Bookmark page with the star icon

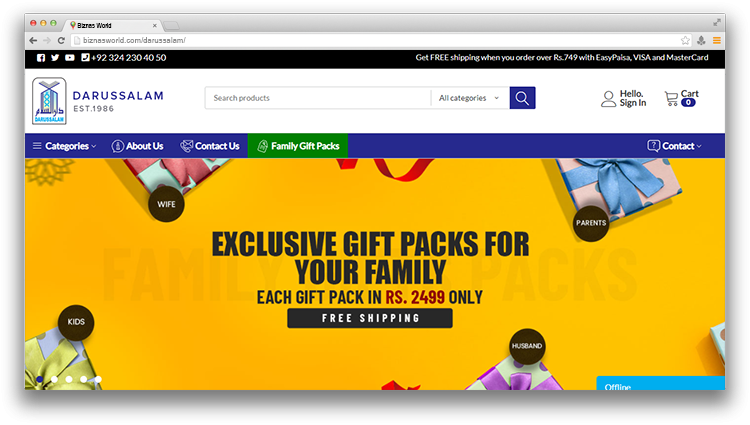pyautogui.click(x=685, y=40)
